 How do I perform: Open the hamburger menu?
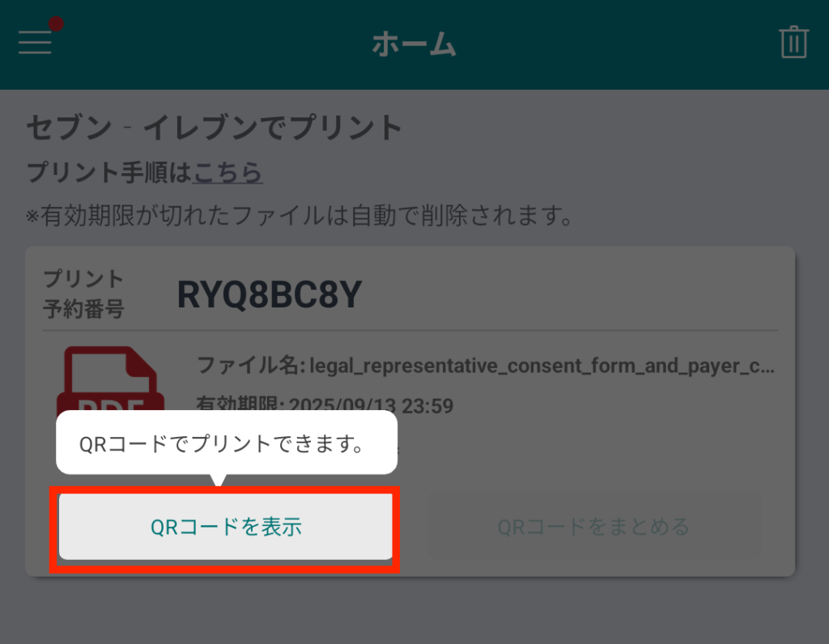pyautogui.click(x=36, y=42)
